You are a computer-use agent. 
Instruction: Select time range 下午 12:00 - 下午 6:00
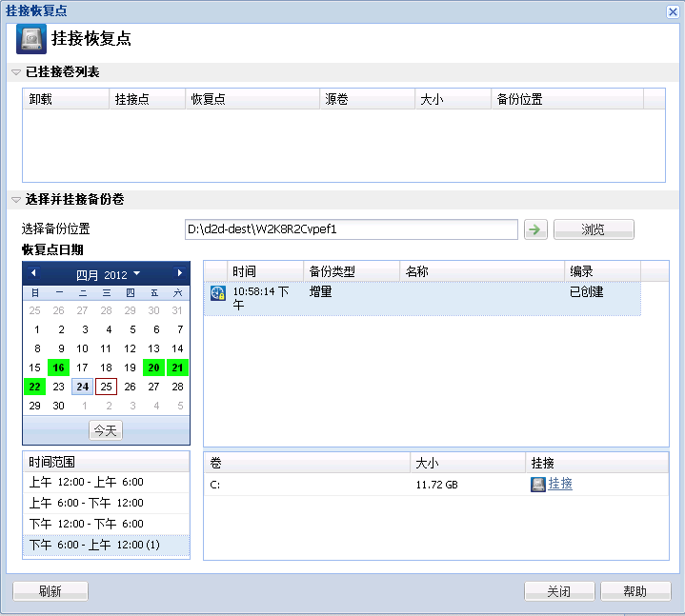106,524
